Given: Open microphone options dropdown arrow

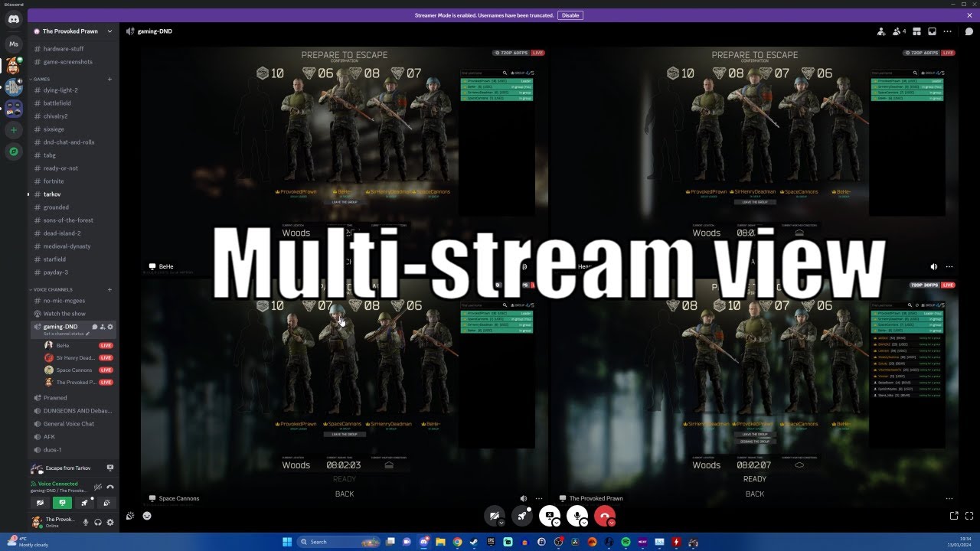Looking at the screenshot, I should 584,523.
